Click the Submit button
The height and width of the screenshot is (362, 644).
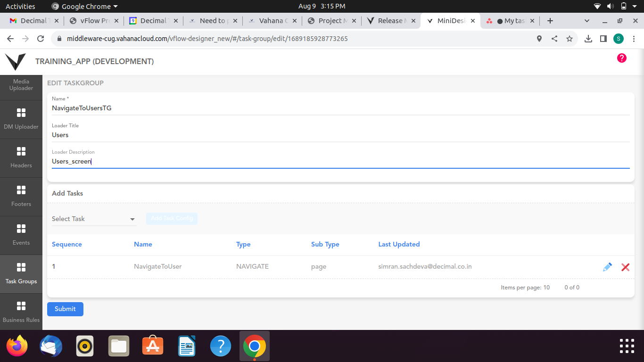tap(65, 309)
